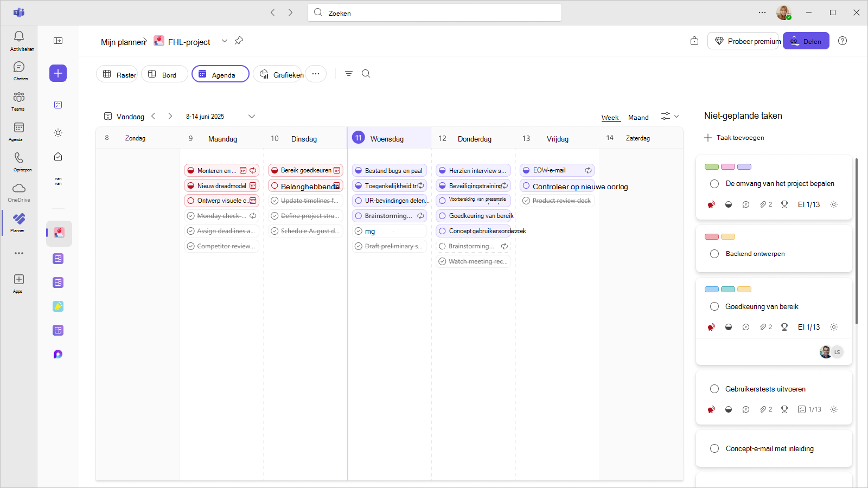Go to Mijn plannen breadcrumb
The height and width of the screenshot is (488, 868).
123,42
